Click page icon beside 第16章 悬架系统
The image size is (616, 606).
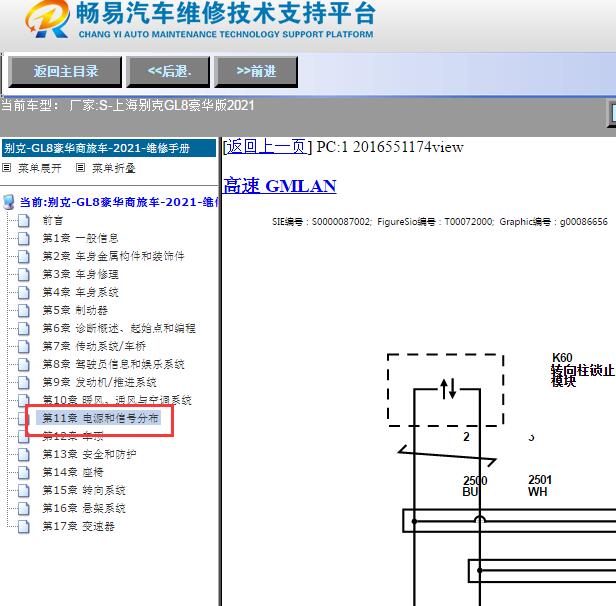click(24, 509)
